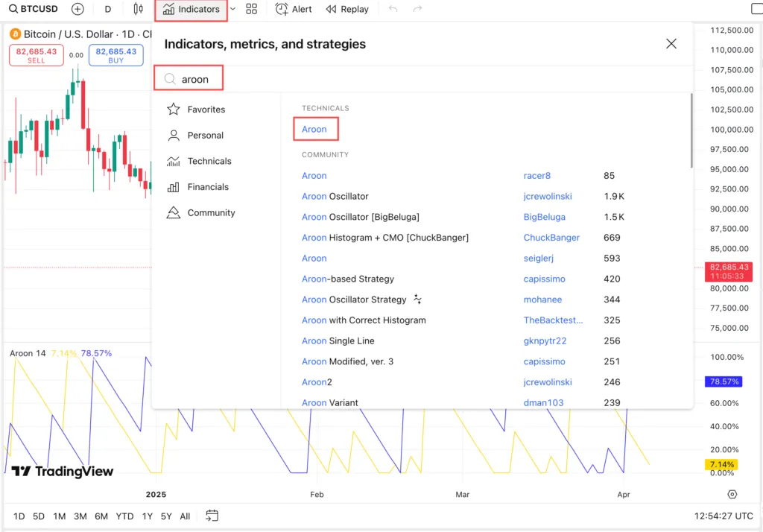
Task: Click the magnifier icon in search box
Action: coord(170,79)
